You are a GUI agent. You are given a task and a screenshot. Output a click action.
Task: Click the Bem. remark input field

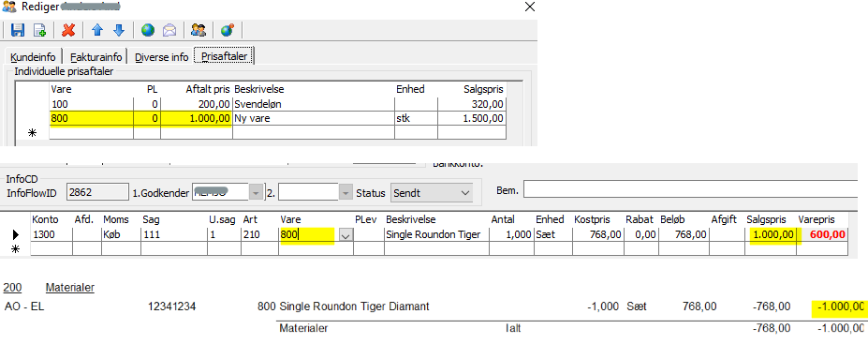696,190
